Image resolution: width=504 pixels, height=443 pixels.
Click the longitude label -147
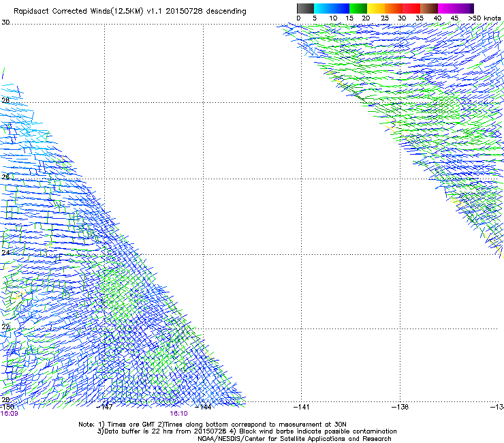click(x=104, y=407)
